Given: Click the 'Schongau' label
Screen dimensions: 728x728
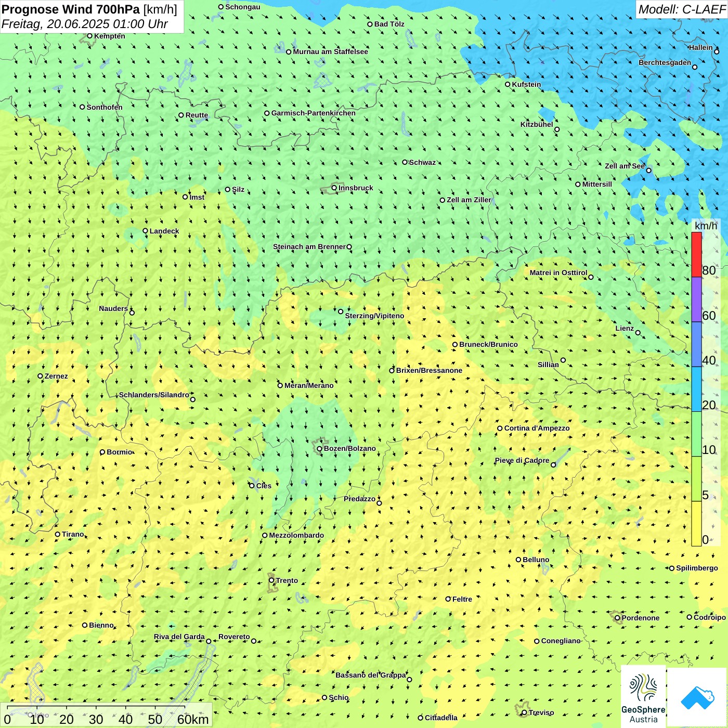Looking at the screenshot, I should [242, 7].
